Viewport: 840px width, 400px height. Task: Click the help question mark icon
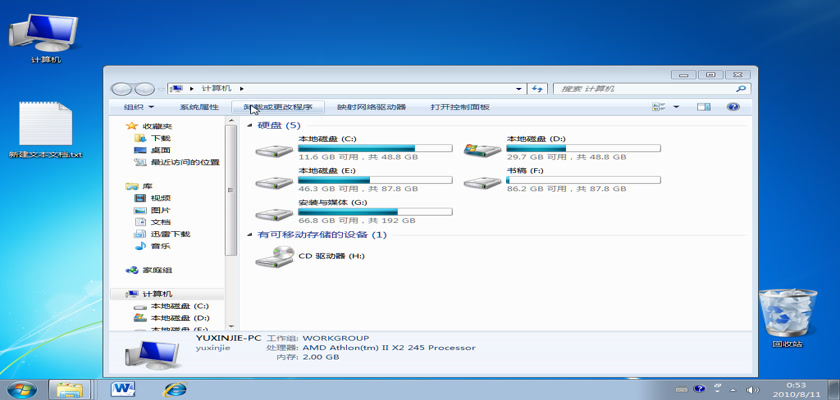[733, 107]
